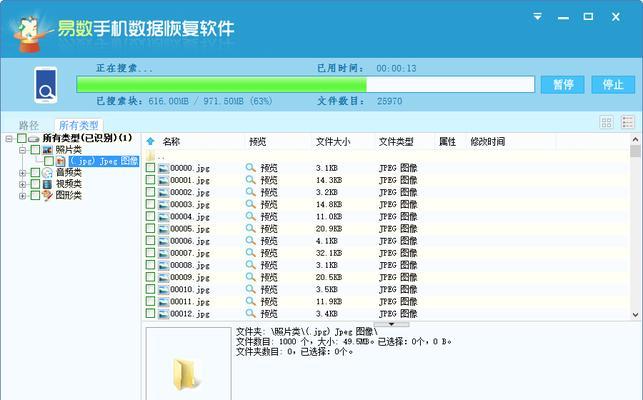This screenshot has height=400, width=643.
Task: Expand the 视频类 tree node
Action: [x=23, y=184]
